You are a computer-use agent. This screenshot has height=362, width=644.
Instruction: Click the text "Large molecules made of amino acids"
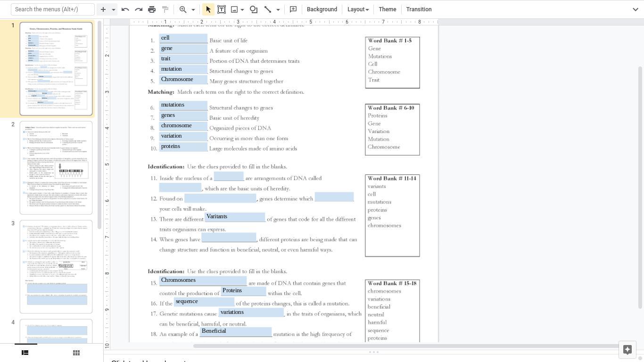pyautogui.click(x=253, y=149)
